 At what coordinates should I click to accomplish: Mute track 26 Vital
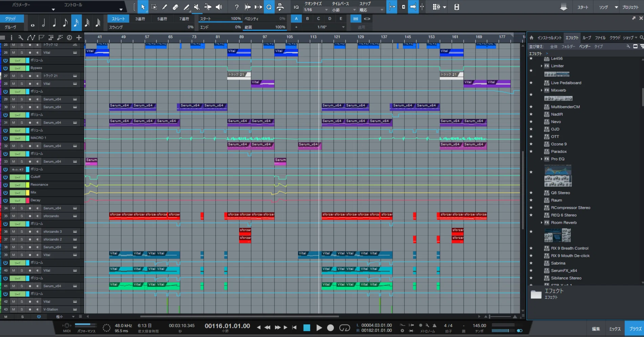click(x=14, y=52)
